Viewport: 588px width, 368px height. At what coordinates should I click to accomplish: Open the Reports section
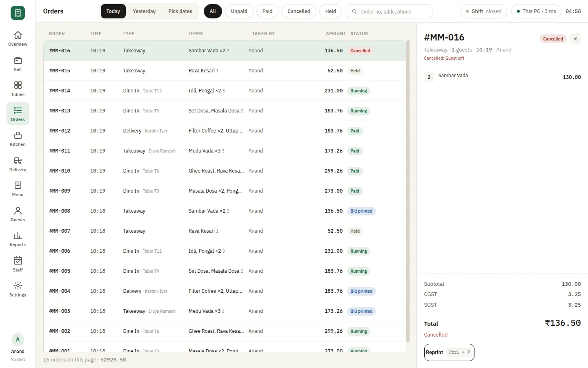pos(18,239)
